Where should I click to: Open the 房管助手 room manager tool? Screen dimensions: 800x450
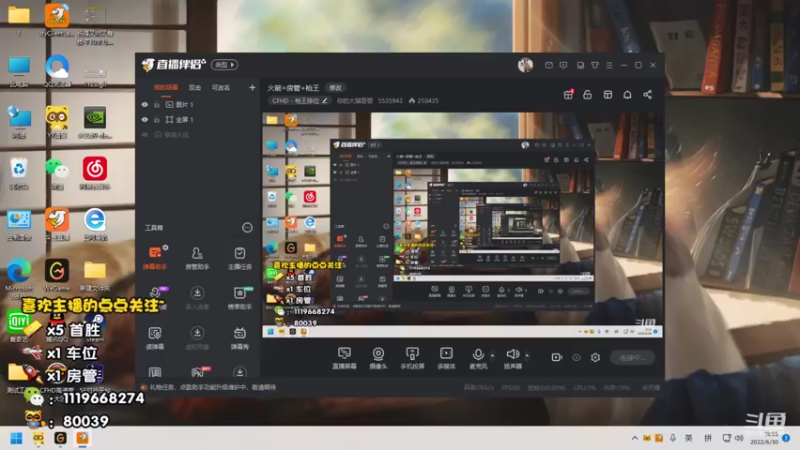(197, 258)
